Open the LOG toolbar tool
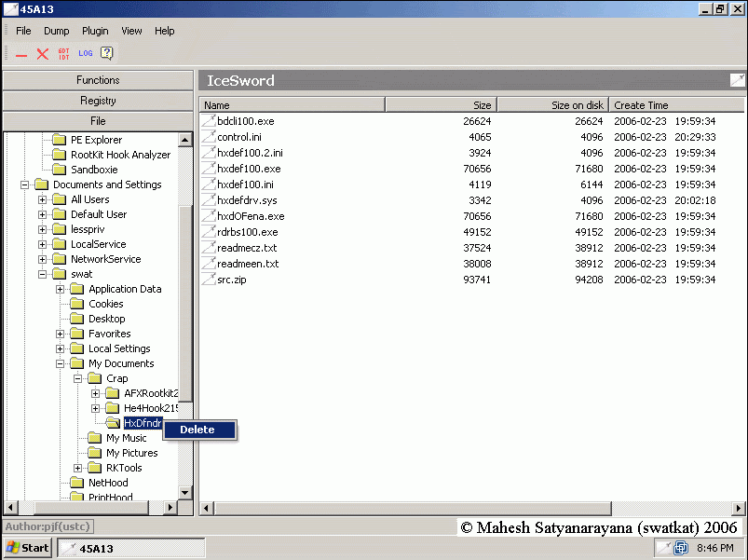The height and width of the screenshot is (560, 748). (86, 53)
